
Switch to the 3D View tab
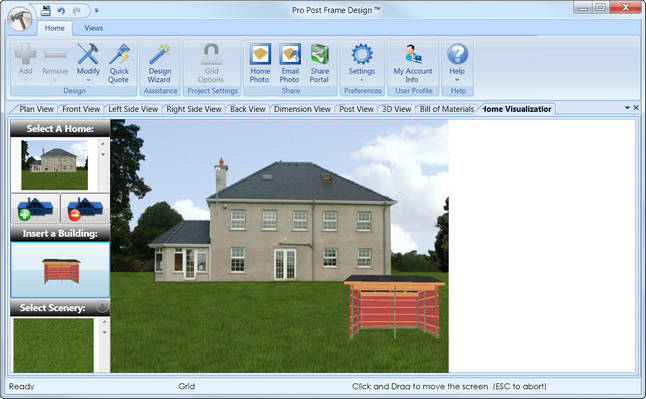(396, 109)
